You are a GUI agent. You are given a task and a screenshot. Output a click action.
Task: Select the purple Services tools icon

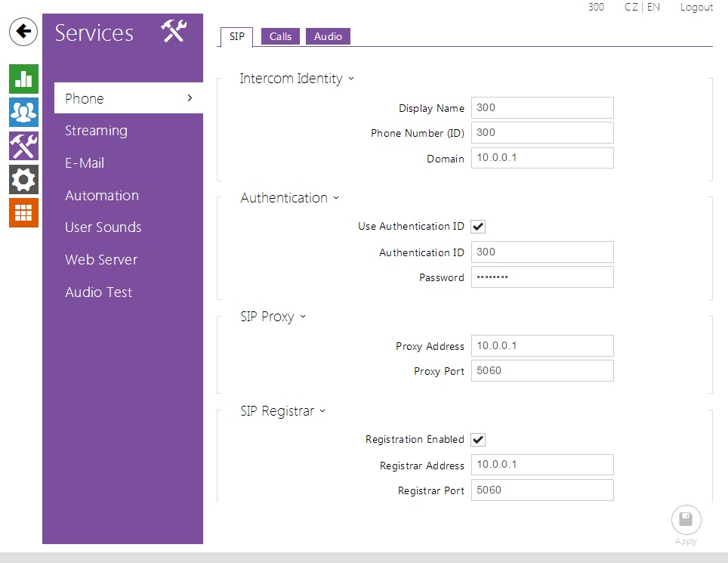pos(23,146)
